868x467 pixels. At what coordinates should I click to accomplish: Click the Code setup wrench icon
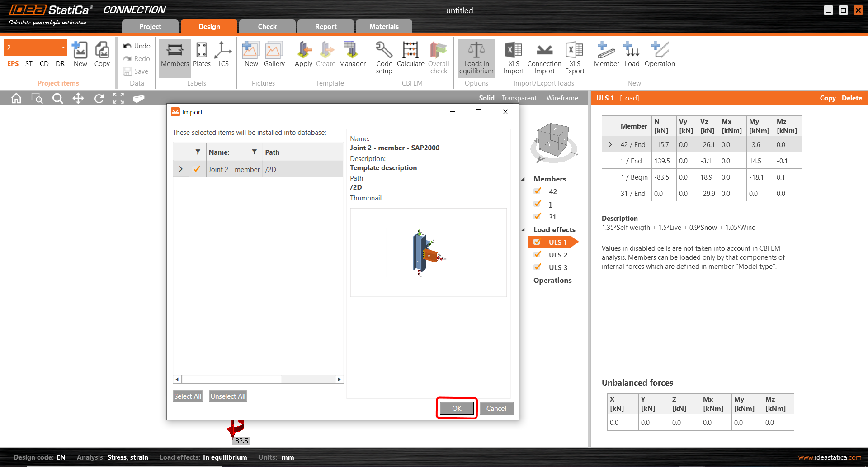click(384, 51)
